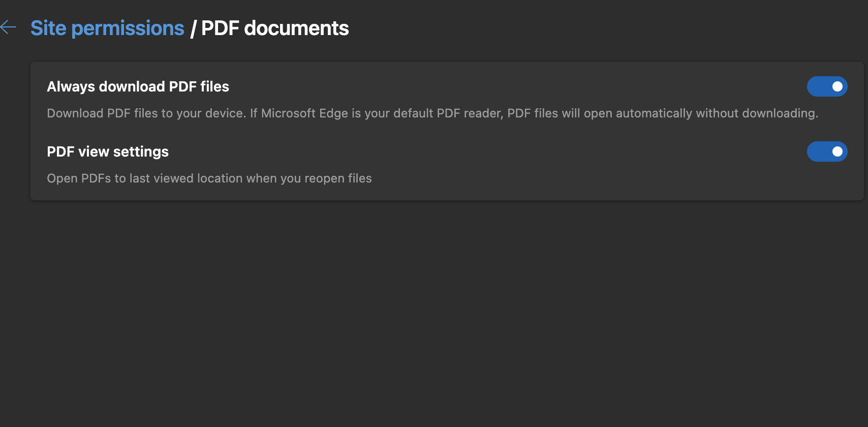This screenshot has width=868, height=427.
Task: Click the word permissions in the breadcrumb
Action: click(128, 29)
